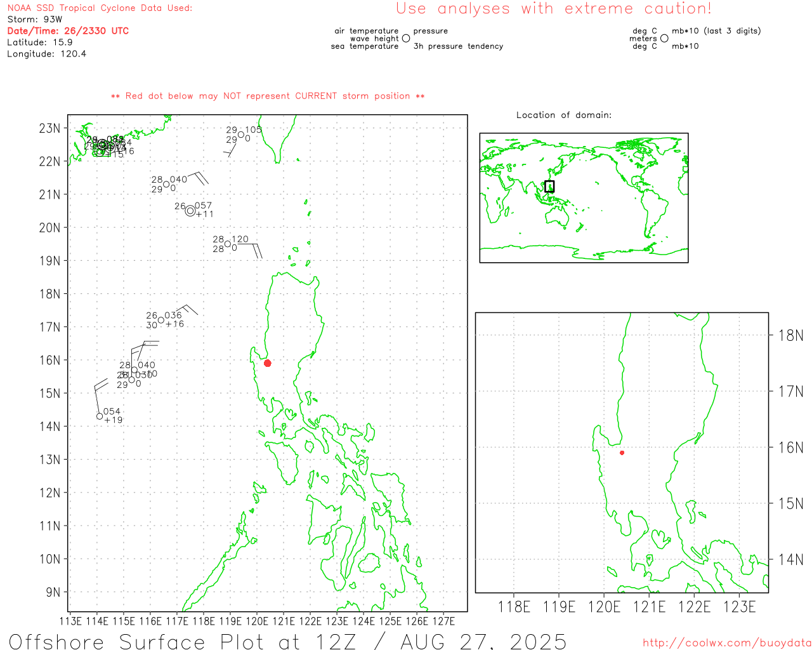Click the 127E longitude label
The image size is (812, 650).
tap(443, 621)
